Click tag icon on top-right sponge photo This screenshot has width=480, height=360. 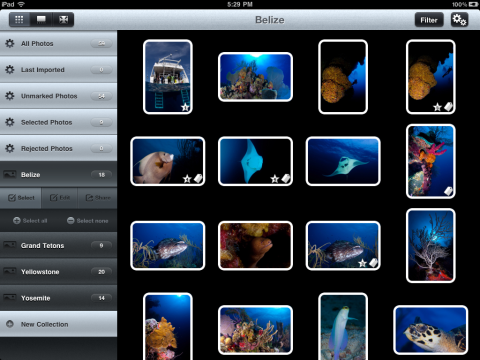pyautogui.click(x=448, y=107)
